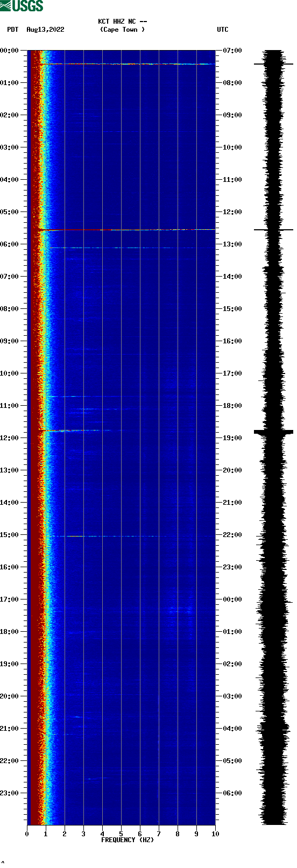Click the seismogram spike near 12:30 UTC

point(273,230)
